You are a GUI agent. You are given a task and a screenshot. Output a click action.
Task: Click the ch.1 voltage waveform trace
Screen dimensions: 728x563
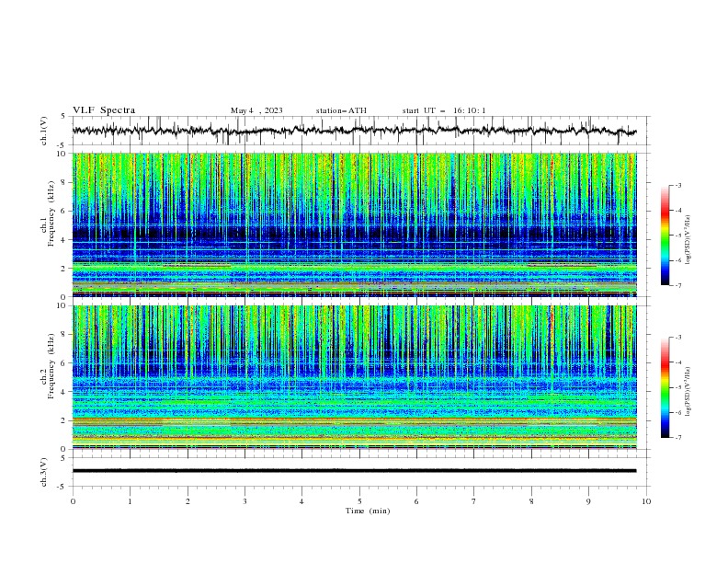coord(354,130)
